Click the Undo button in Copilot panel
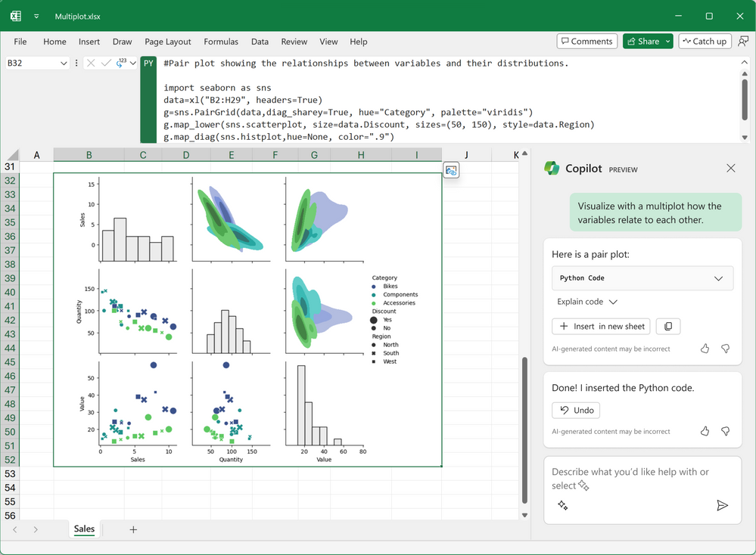 click(x=576, y=410)
